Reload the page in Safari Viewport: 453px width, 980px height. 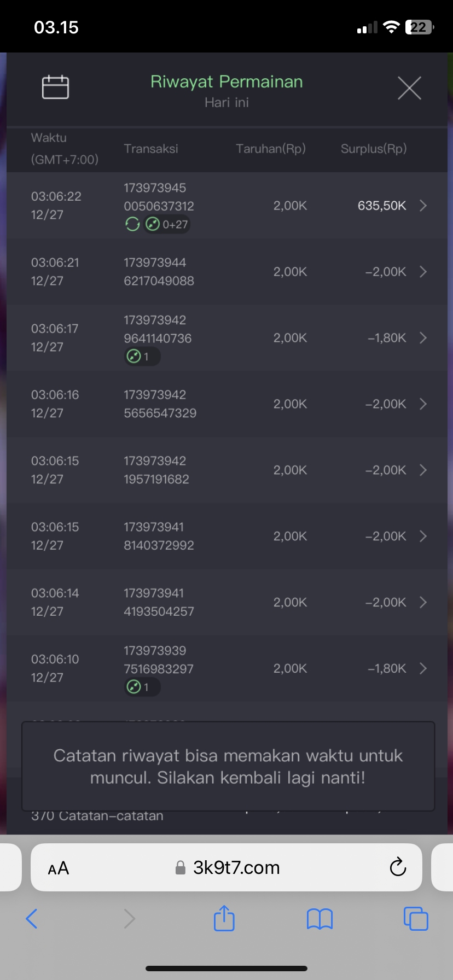(398, 867)
